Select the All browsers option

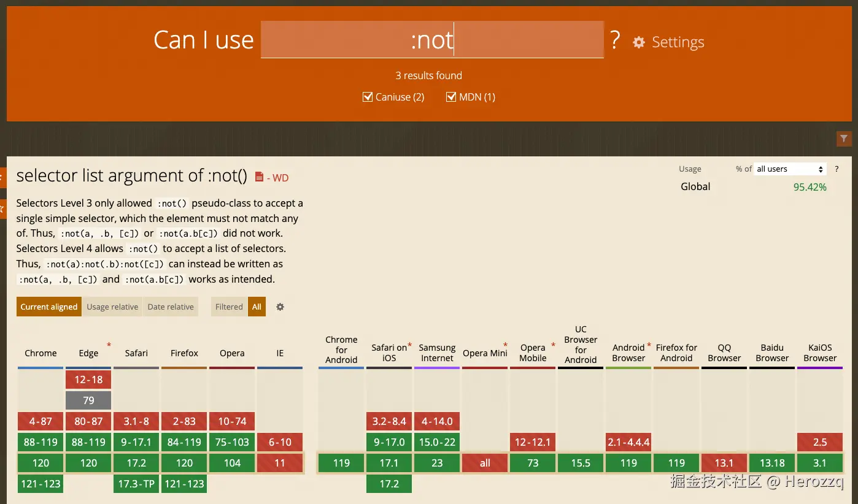[257, 307]
